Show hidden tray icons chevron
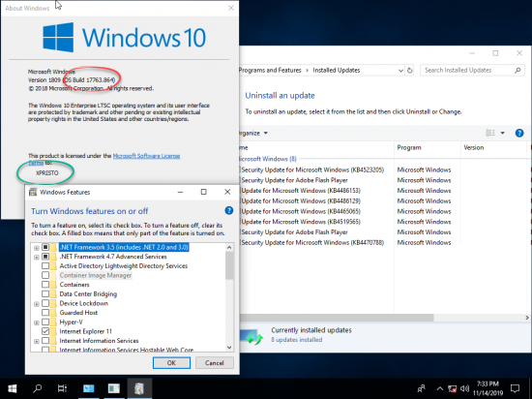Screen dimensions: 532x399 click(x=440, y=388)
